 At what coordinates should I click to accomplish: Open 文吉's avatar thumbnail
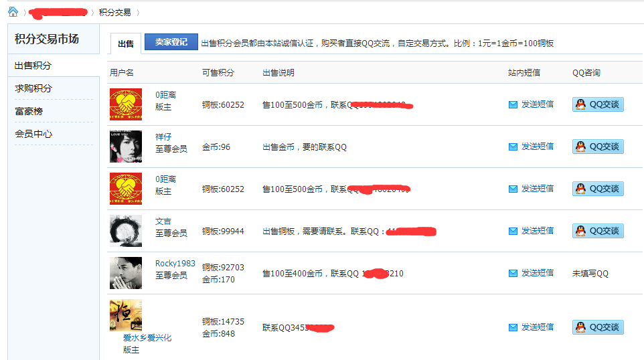tap(126, 231)
